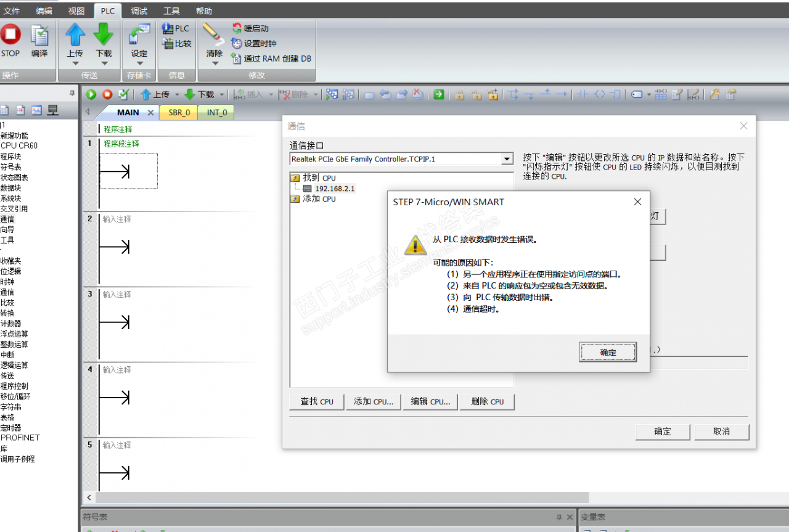The width and height of the screenshot is (789, 532).
Task: Open dropdown arrow under 清除
Action: pos(214,63)
